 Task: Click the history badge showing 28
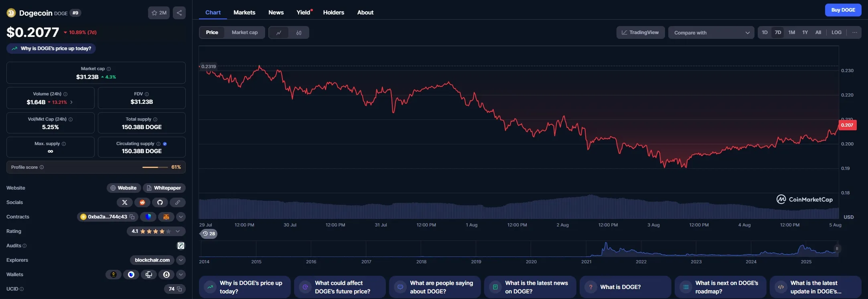209,234
